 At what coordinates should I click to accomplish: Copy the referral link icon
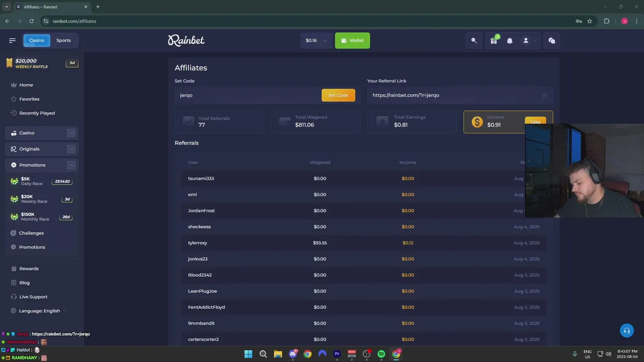click(x=544, y=96)
